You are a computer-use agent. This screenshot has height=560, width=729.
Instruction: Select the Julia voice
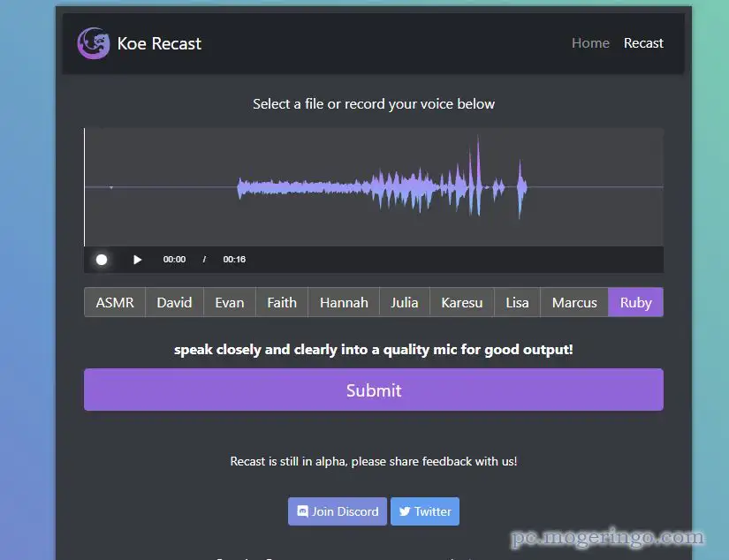(x=405, y=302)
